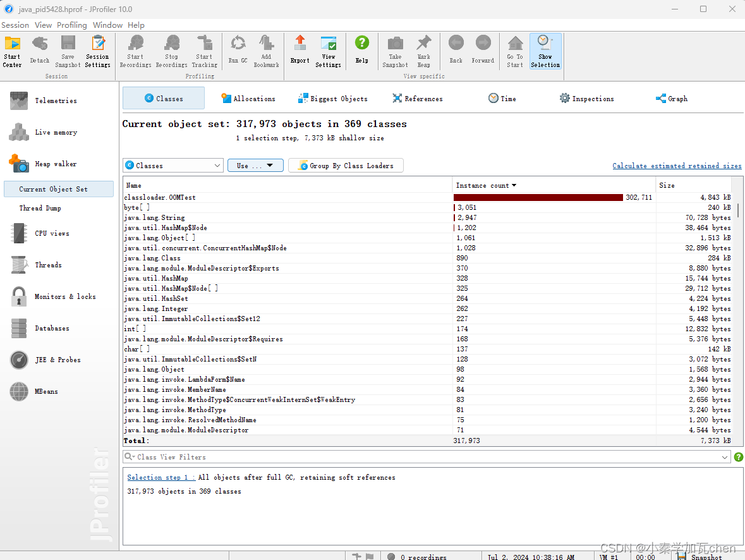The image size is (745, 560).
Task: Open the filter search icon options
Action: [x=130, y=457]
